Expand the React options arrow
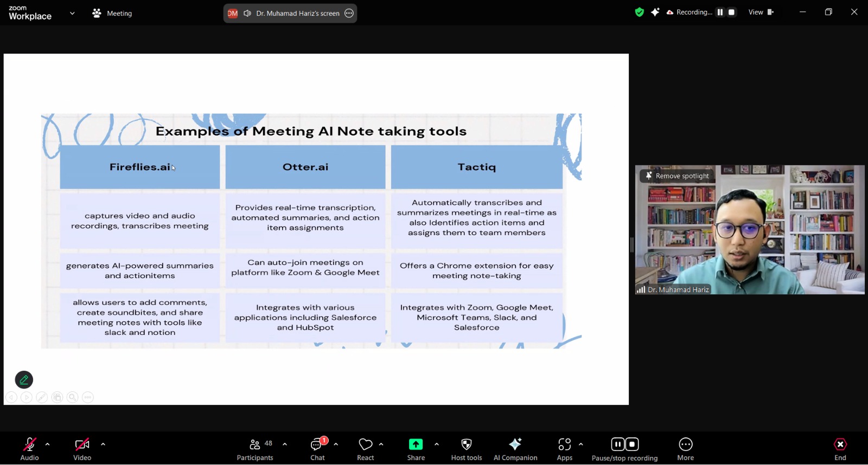Viewport: 868px width, 465px height. tap(381, 444)
